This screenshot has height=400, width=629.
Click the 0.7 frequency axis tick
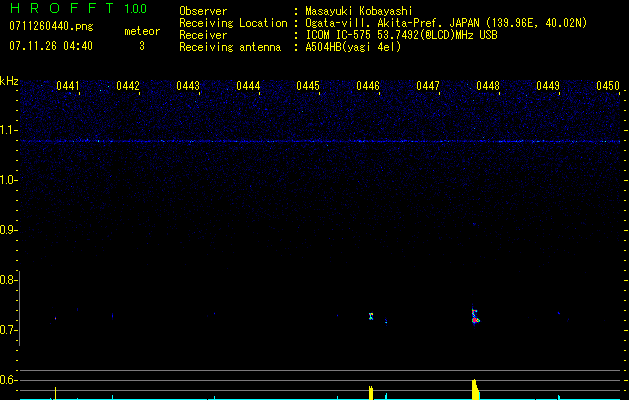click(x=9, y=330)
